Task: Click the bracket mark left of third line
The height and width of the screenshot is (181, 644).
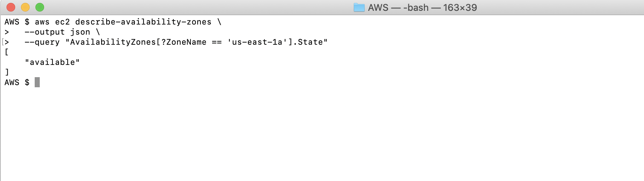Action: tap(3, 42)
